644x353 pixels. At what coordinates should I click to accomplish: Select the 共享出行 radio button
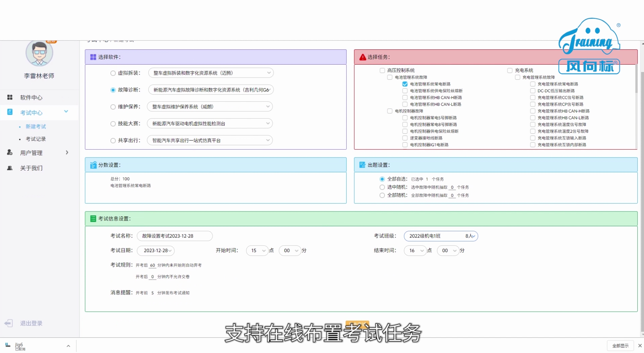[113, 140]
